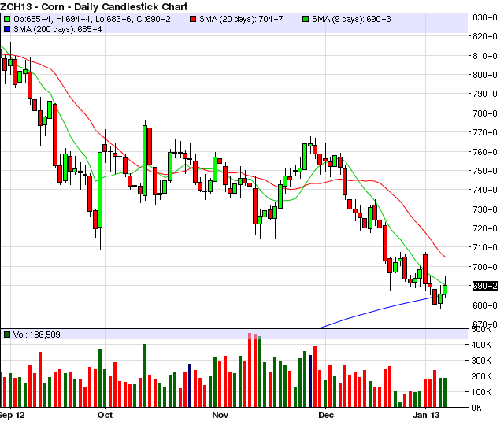
Task: Click the Dec date axis label
Action: coord(326,415)
